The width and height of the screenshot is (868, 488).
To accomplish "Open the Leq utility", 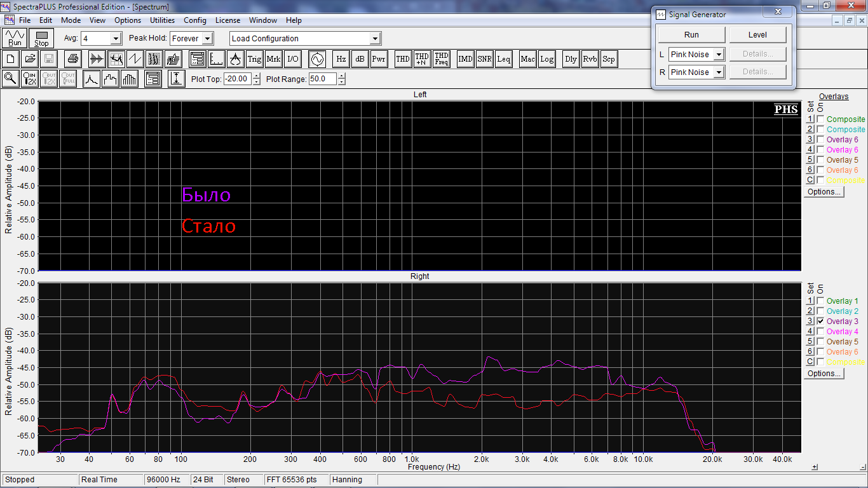I will [x=504, y=59].
